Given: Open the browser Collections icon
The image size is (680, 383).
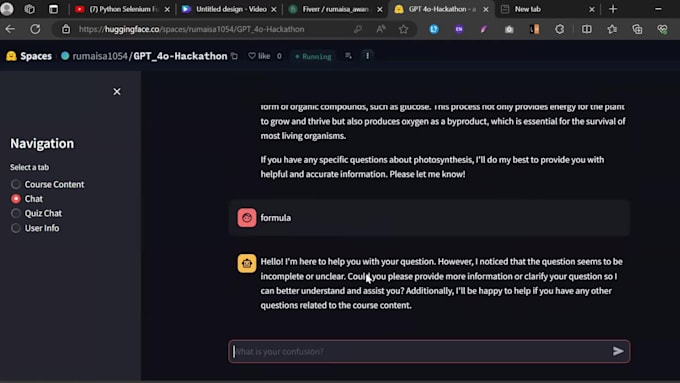Looking at the screenshot, I should coord(637,29).
